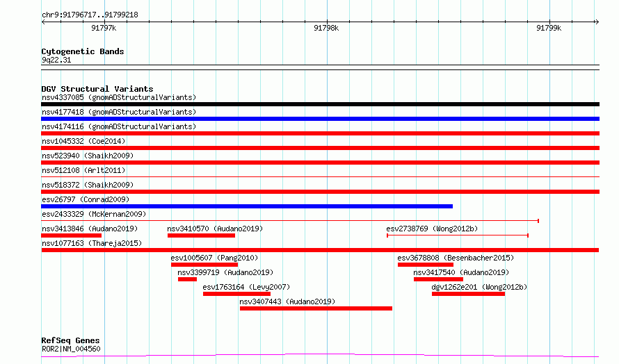The width and height of the screenshot is (619, 364).
Task: Click esv1005607 (Pang2010) variant label
Action: pyautogui.click(x=214, y=258)
